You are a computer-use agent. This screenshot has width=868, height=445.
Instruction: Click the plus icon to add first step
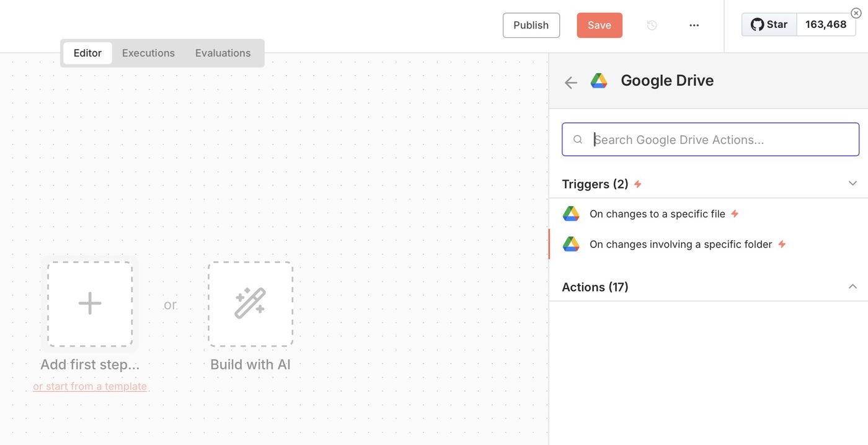coord(90,303)
